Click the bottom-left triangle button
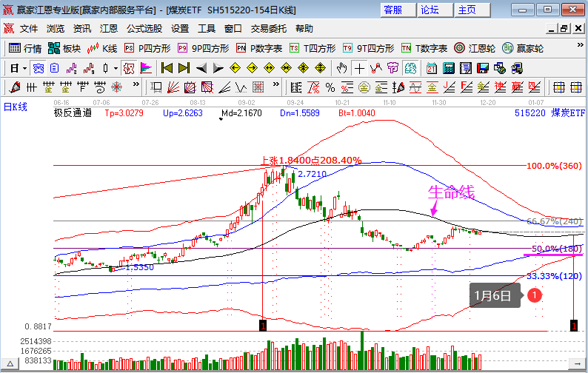The width and height of the screenshot is (588, 373). (10, 363)
